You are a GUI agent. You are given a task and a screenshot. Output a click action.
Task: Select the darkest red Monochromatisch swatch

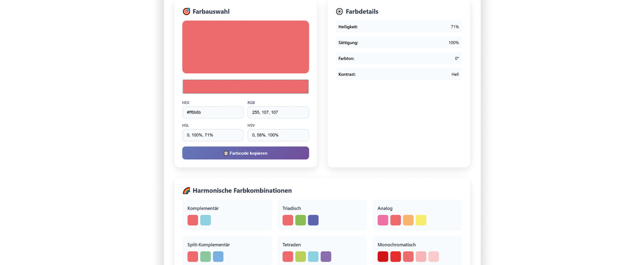coord(383,257)
